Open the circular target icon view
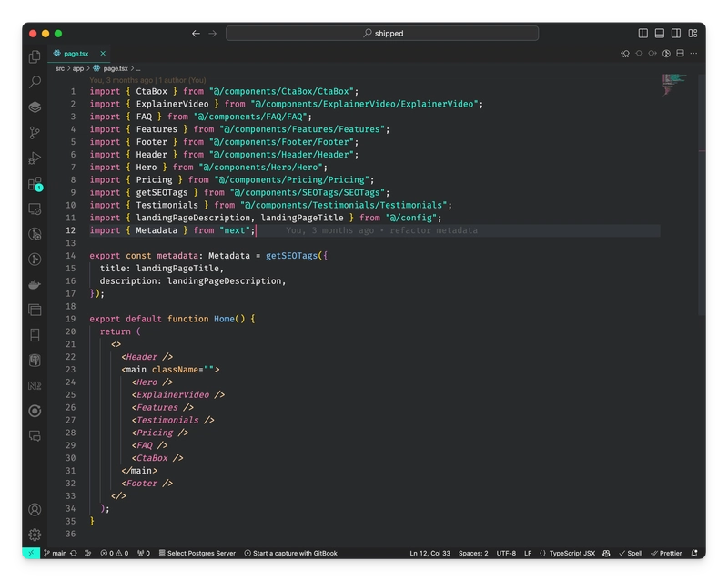 click(x=35, y=411)
